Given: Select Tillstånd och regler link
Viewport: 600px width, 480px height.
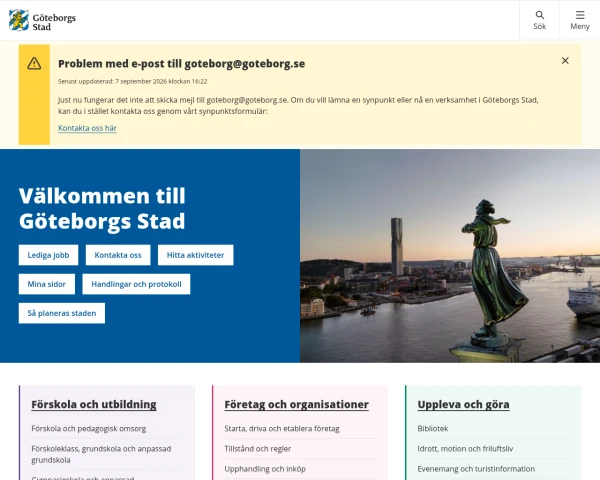Looking at the screenshot, I should coord(258,449).
